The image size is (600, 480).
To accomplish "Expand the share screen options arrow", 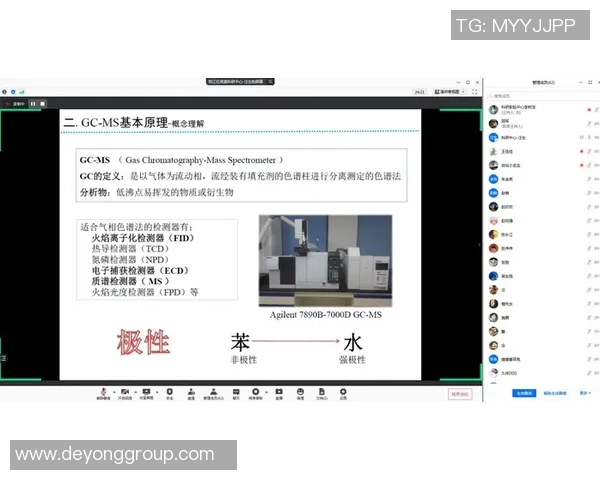I will coord(157,392).
